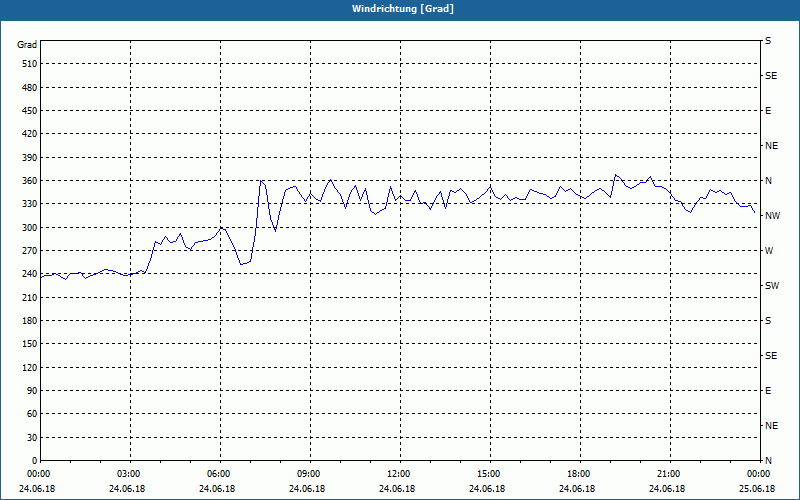Choose the 60 degree axis label
The height and width of the screenshot is (500, 800).
point(32,414)
